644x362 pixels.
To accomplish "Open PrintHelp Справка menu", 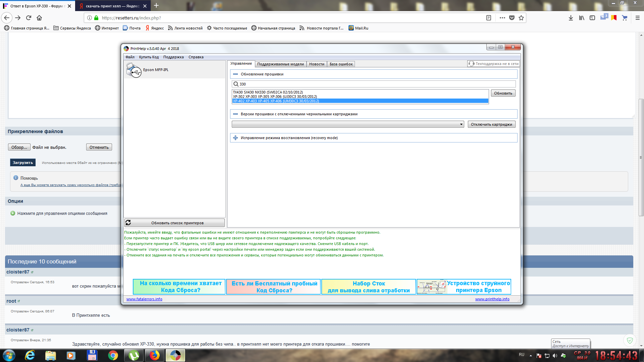I will pos(196,57).
